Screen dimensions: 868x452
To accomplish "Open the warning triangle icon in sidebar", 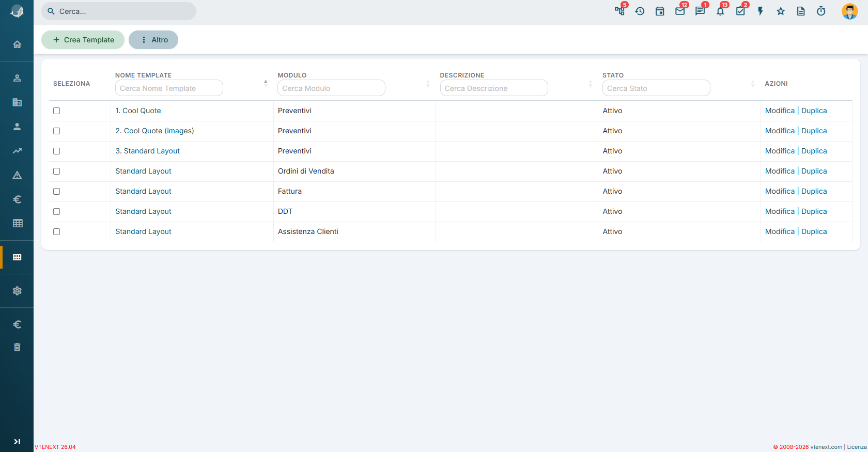I will 17,175.
